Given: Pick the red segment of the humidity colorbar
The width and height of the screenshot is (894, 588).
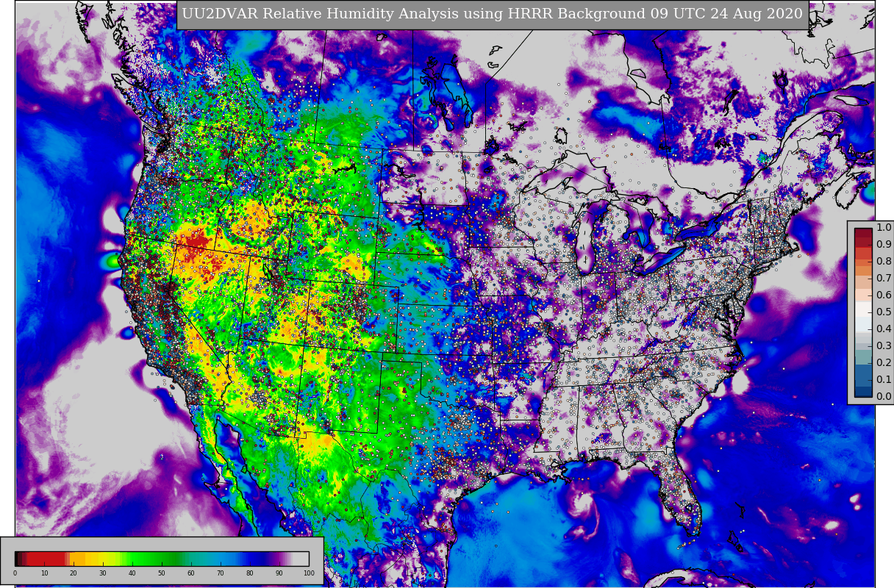Looking at the screenshot, I should tap(46, 559).
